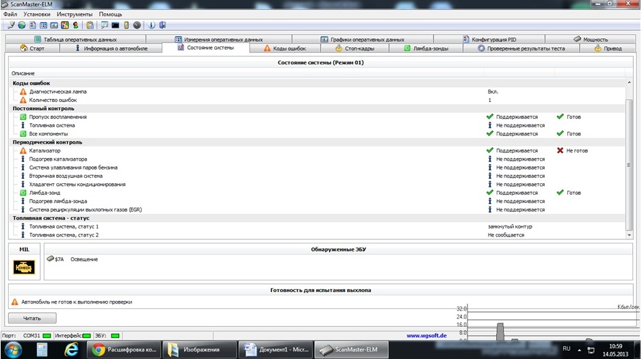This screenshot has height=359, width=644.
Task: Click the exit door toolbar icon
Action: [163, 25]
